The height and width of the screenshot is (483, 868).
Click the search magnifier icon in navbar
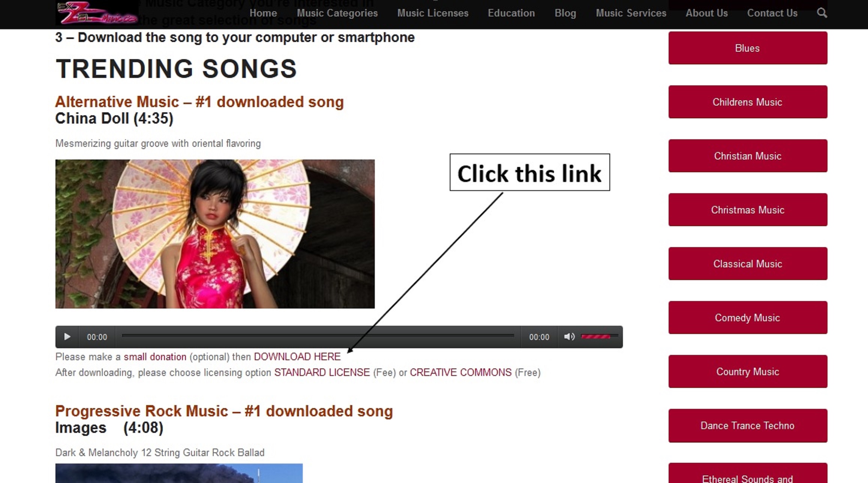822,13
